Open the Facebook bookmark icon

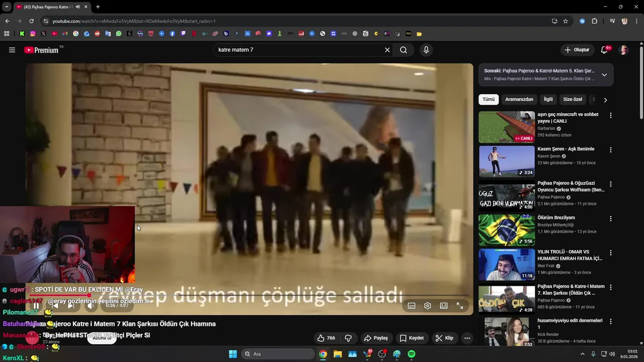pyautogui.click(x=173, y=34)
